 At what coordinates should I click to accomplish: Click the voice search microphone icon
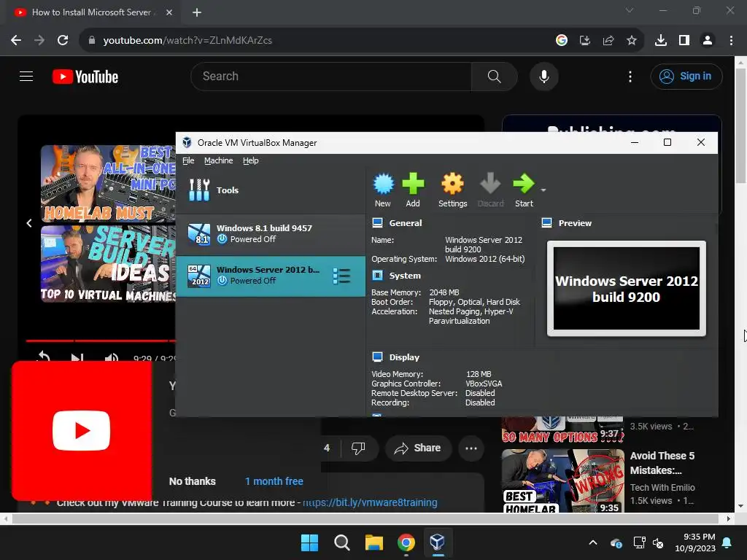(x=543, y=76)
